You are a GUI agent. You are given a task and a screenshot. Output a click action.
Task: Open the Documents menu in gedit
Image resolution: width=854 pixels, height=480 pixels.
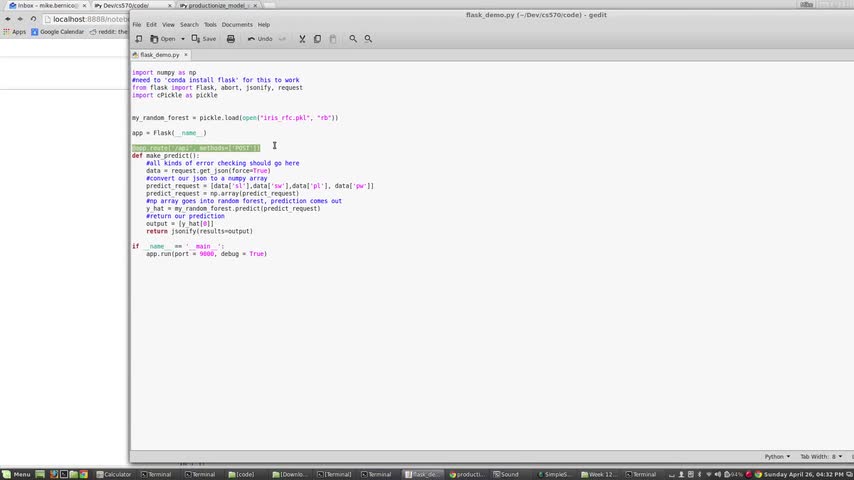coord(237,25)
